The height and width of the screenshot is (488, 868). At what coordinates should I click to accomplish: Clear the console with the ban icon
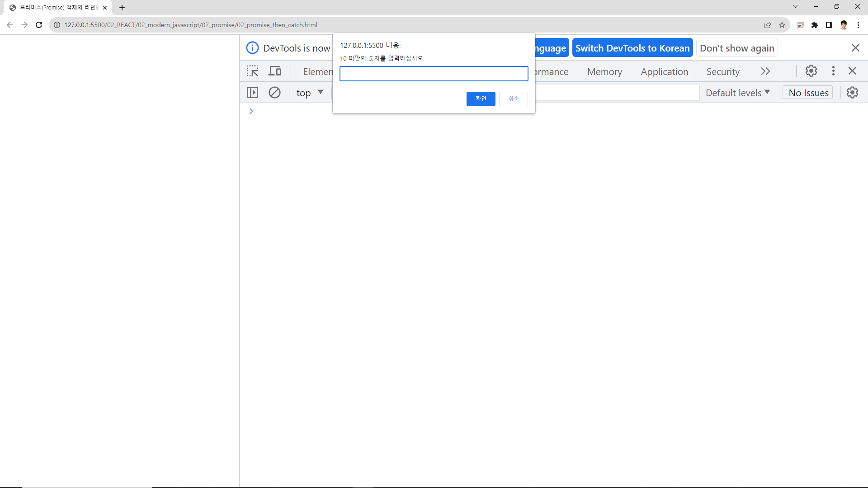point(274,93)
